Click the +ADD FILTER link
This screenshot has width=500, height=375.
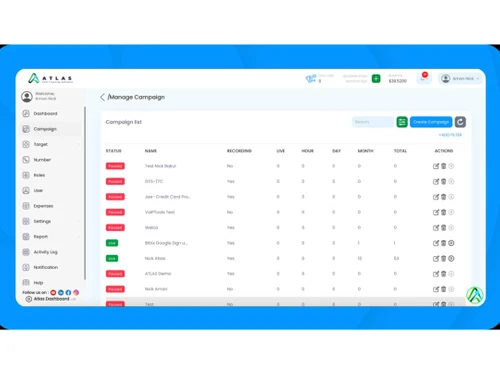[450, 135]
